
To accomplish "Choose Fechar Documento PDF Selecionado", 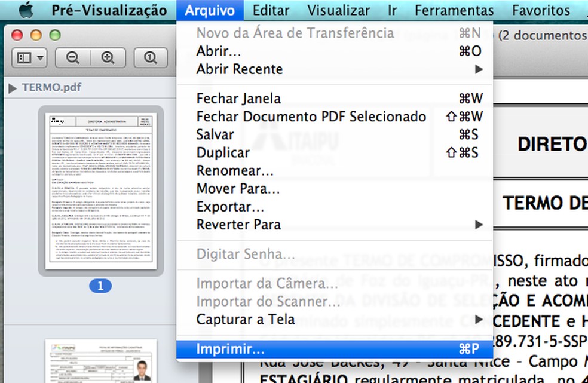I will point(335,117).
